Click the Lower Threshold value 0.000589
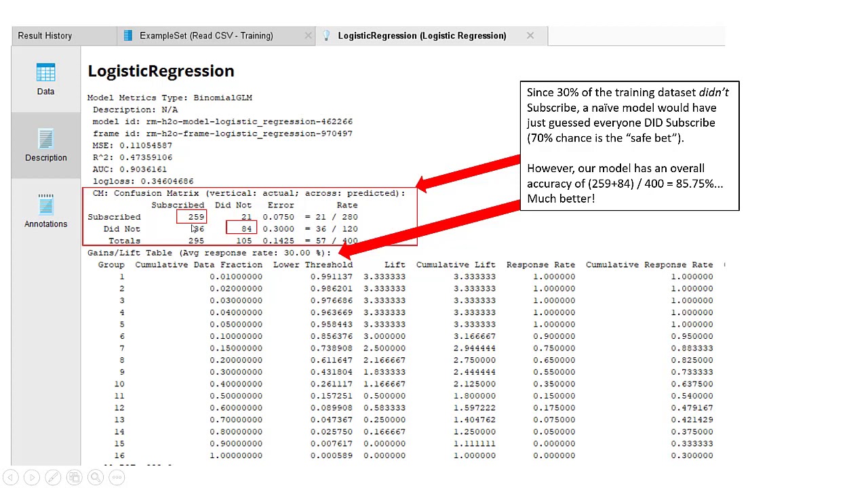868x488 pixels. pos(332,455)
